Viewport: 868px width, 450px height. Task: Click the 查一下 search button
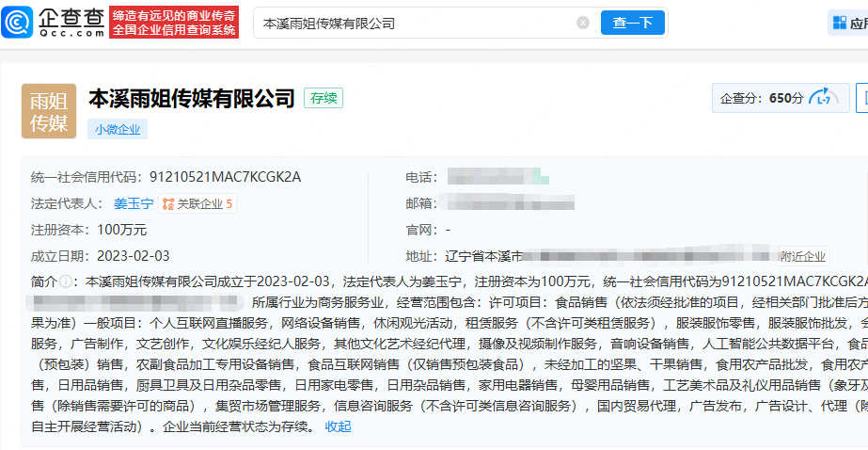click(x=633, y=23)
